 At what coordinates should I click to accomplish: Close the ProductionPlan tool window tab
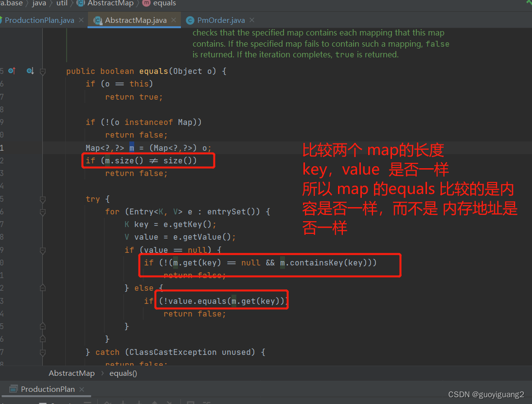click(81, 389)
